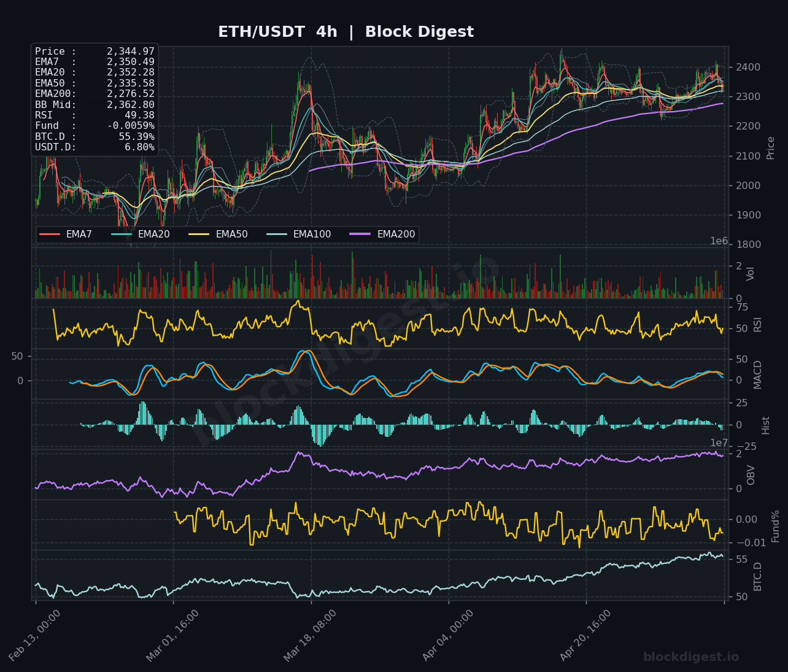Click the EMA100 legend entry

(299, 234)
